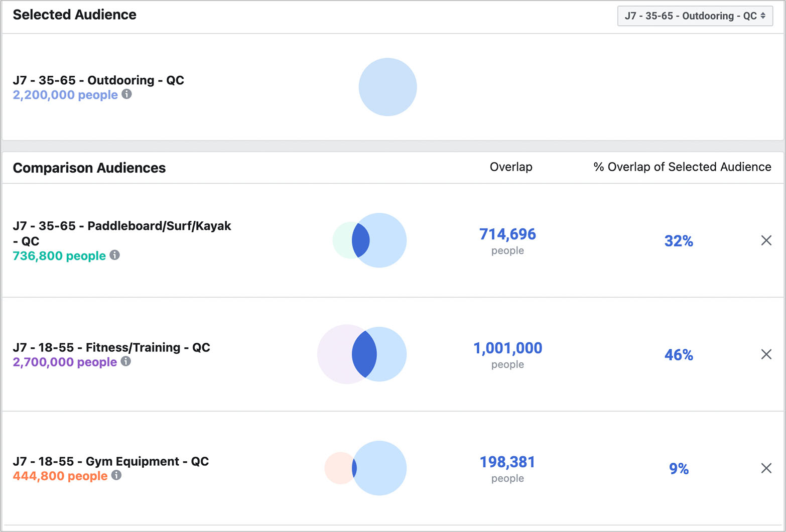Click the 714,696 people overlap value
This screenshot has width=786, height=532.
507,234
